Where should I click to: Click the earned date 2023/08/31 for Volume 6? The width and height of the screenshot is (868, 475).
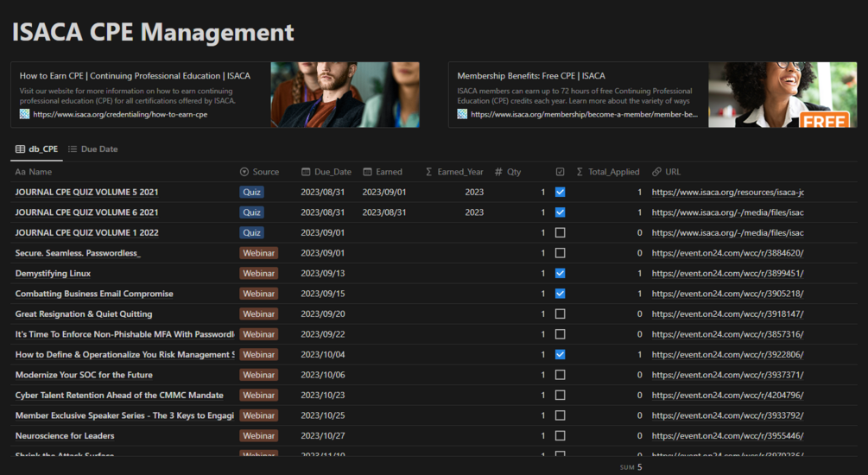[x=384, y=212]
